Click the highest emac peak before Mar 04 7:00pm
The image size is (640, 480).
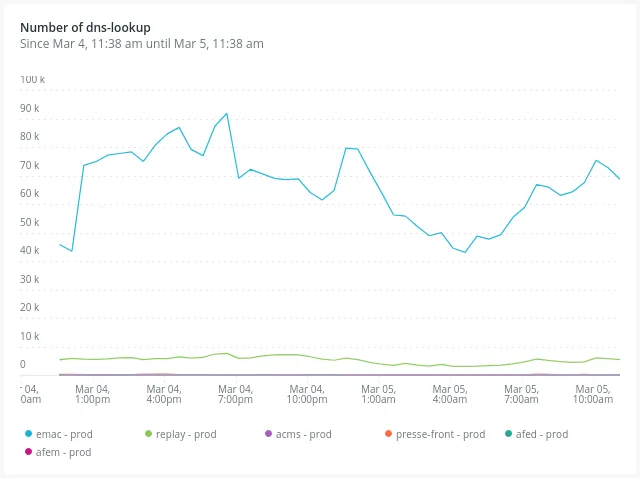click(227, 113)
